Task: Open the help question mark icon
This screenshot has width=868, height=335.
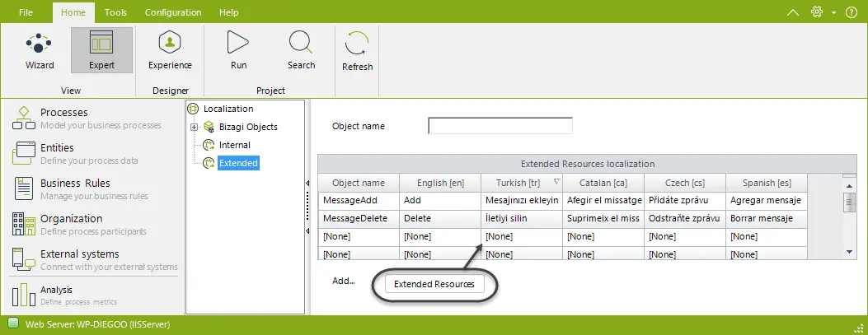Action: coord(852,12)
